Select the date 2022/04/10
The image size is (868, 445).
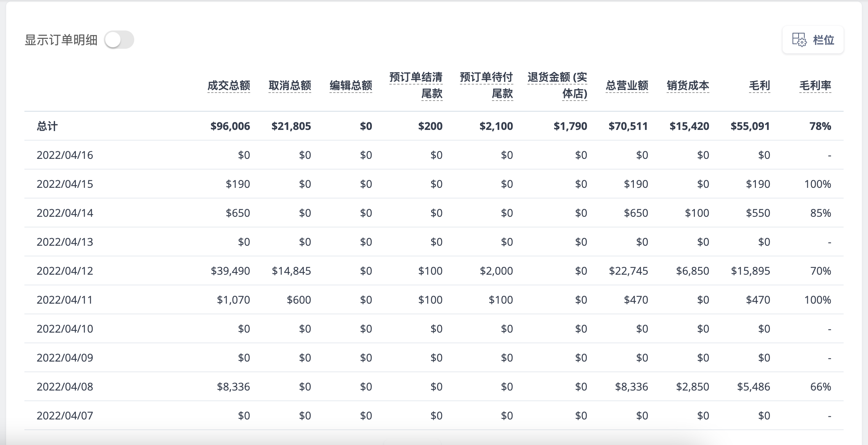(x=65, y=329)
